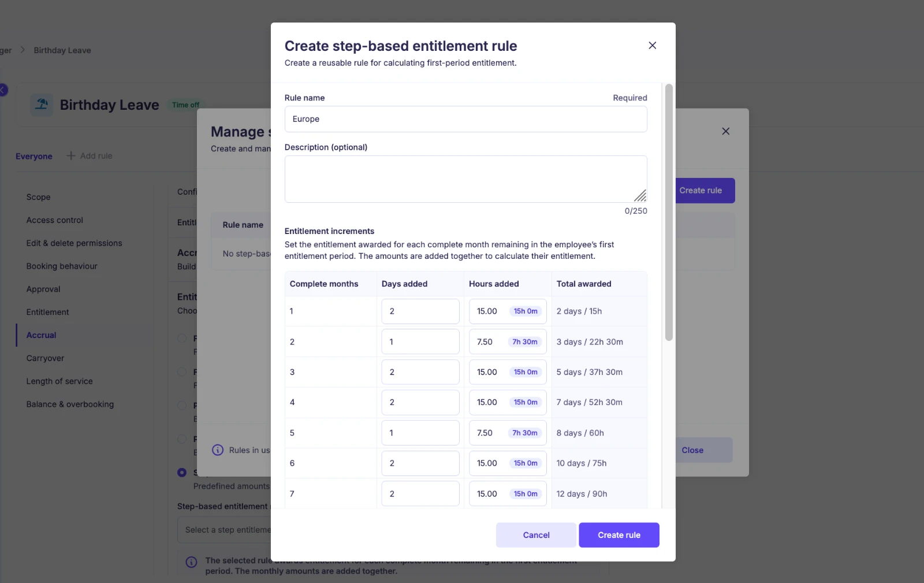The image size is (924, 583).
Task: Close the Create step-based entitlement rule dialog
Action: pos(653,45)
